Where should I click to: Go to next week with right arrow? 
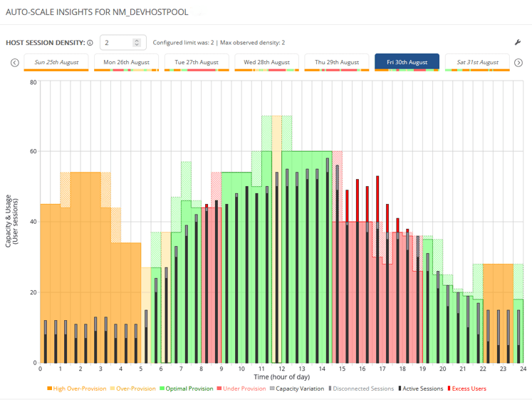tap(519, 62)
